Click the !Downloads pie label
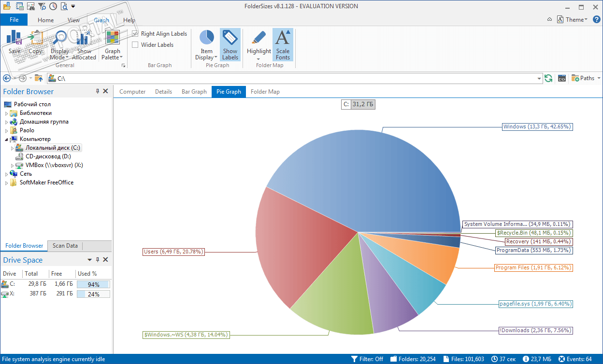The height and width of the screenshot is (364, 603). pos(536,331)
